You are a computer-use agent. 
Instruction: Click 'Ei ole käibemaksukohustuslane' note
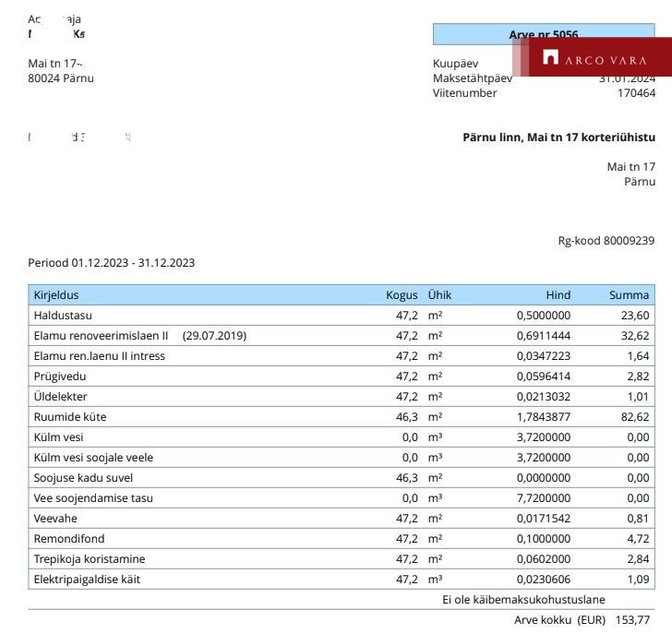click(x=523, y=600)
